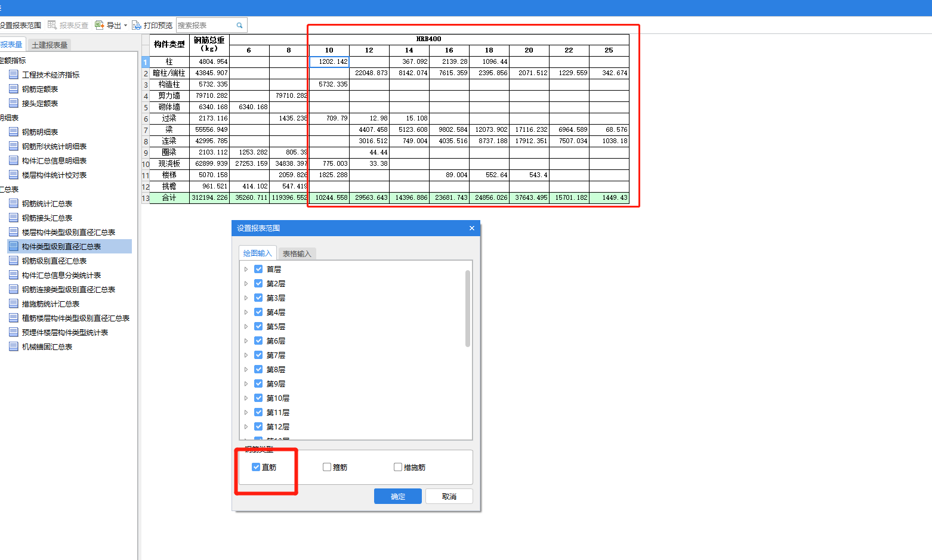
Task: Click the floor list vertical scrollbar
Action: pos(468,308)
